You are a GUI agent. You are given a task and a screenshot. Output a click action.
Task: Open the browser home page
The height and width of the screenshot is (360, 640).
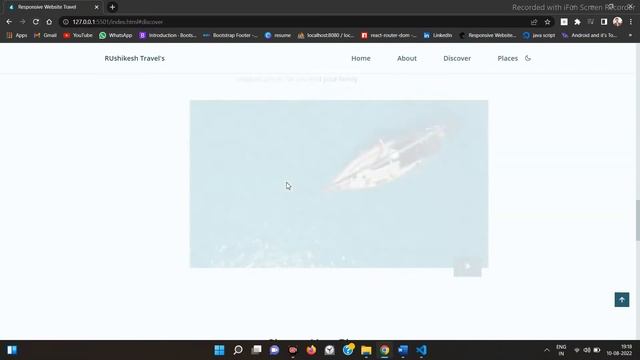[49, 22]
